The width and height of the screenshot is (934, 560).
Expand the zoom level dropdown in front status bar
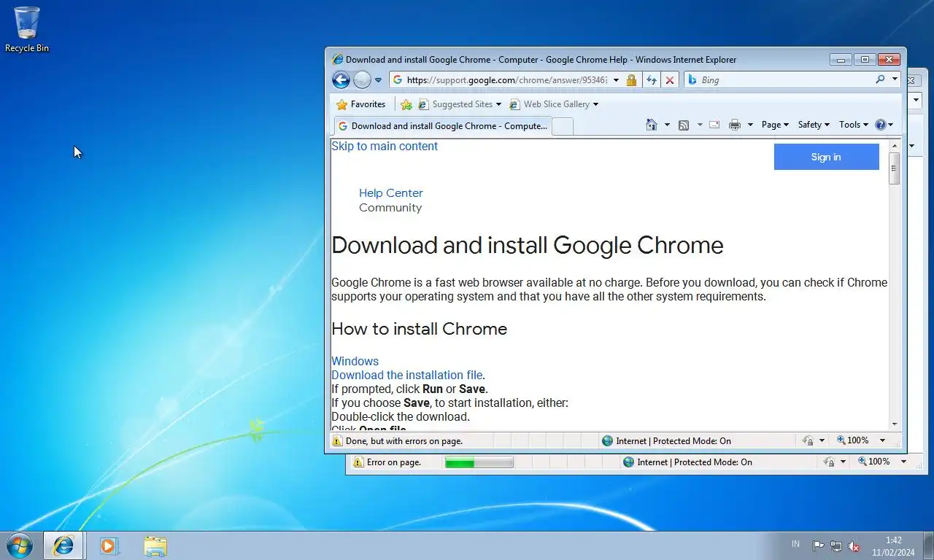tap(881, 440)
